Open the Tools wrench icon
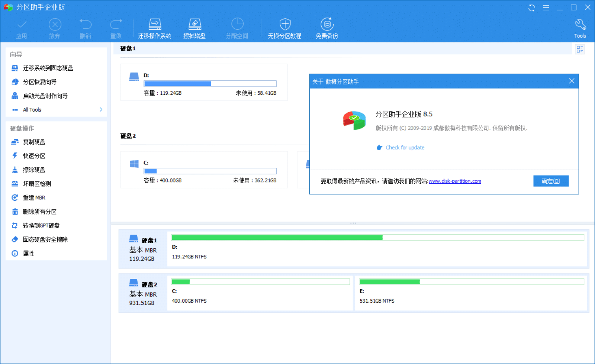595x364 pixels. [x=580, y=29]
